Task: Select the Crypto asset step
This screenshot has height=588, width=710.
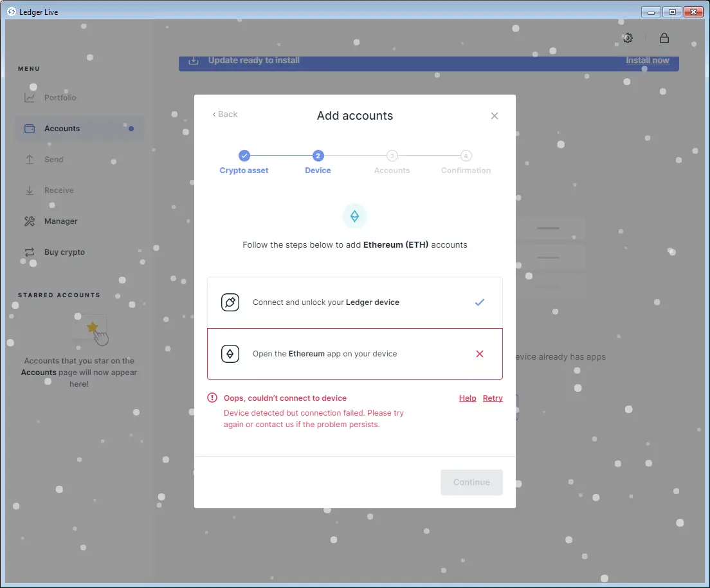Action: [x=244, y=162]
